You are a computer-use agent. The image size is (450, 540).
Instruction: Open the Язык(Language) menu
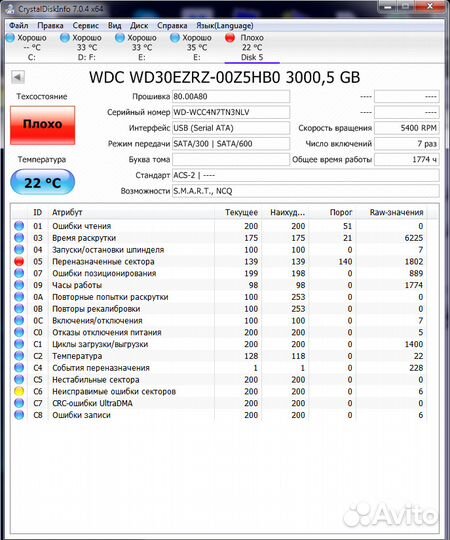pyautogui.click(x=224, y=25)
